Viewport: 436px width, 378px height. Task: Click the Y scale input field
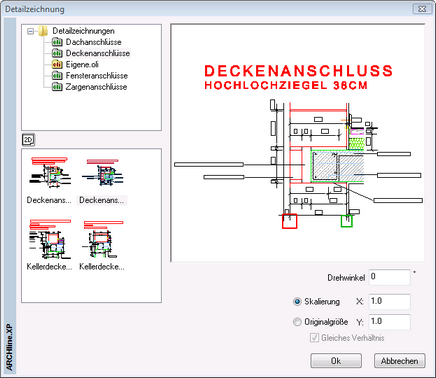390,322
